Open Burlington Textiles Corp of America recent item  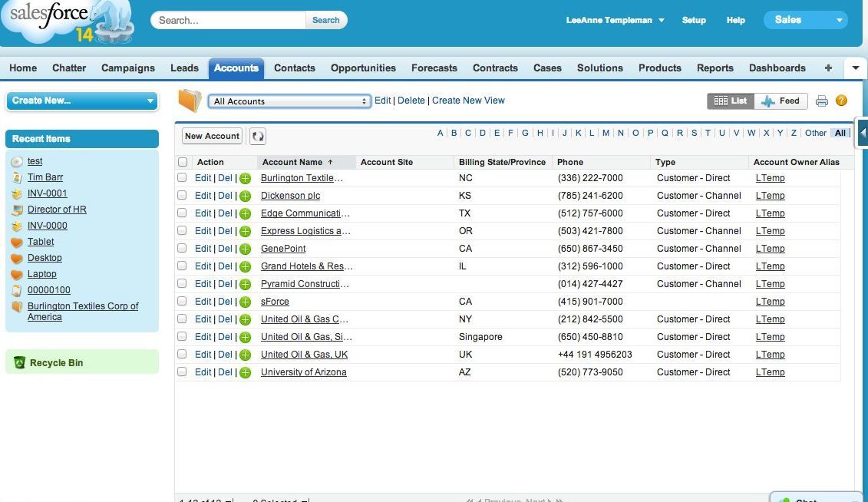[x=83, y=312]
